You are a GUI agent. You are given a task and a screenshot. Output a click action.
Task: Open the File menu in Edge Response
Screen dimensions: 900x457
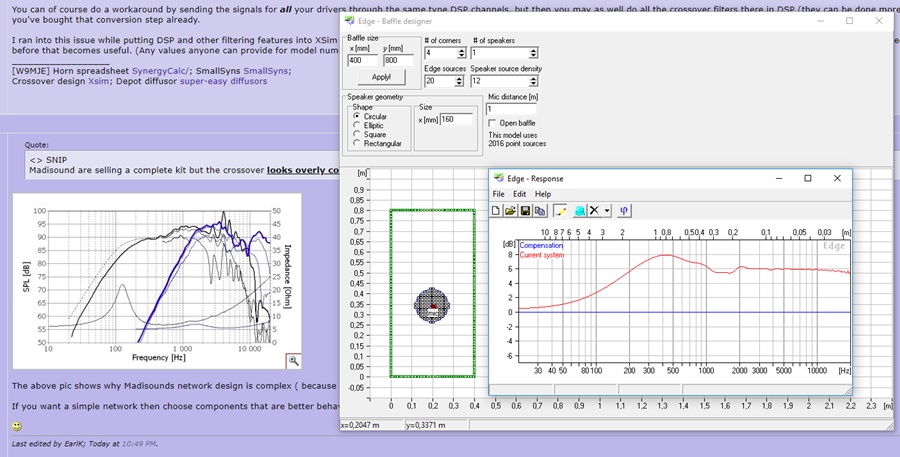coord(498,194)
